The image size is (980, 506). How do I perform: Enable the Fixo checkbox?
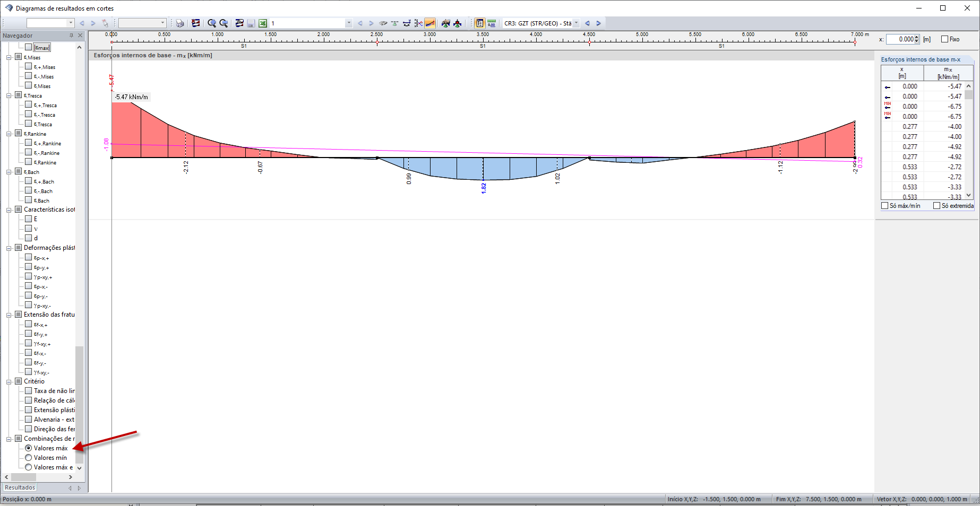pos(944,39)
